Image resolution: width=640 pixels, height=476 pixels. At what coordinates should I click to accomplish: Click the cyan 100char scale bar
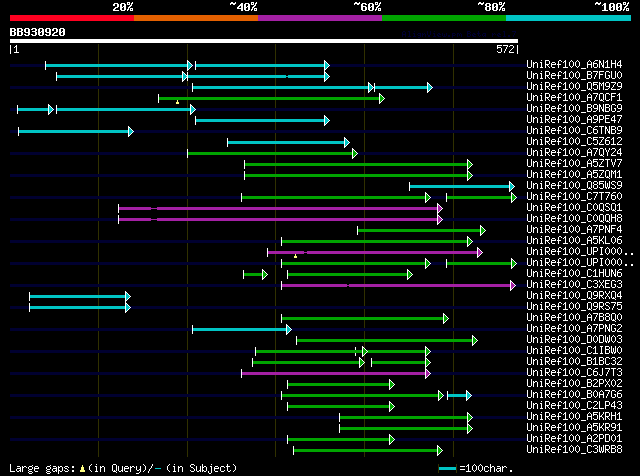click(447, 469)
